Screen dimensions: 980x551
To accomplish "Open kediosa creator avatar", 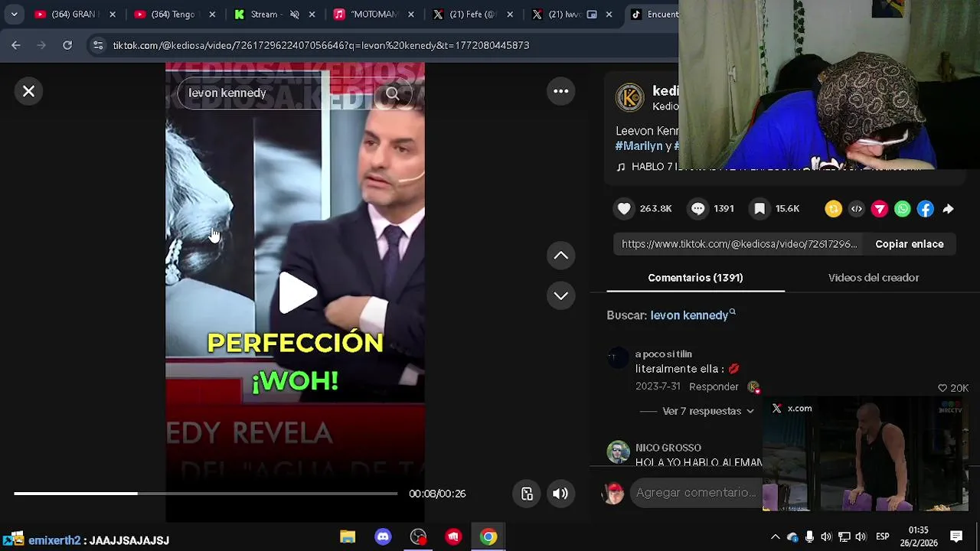I will [630, 98].
